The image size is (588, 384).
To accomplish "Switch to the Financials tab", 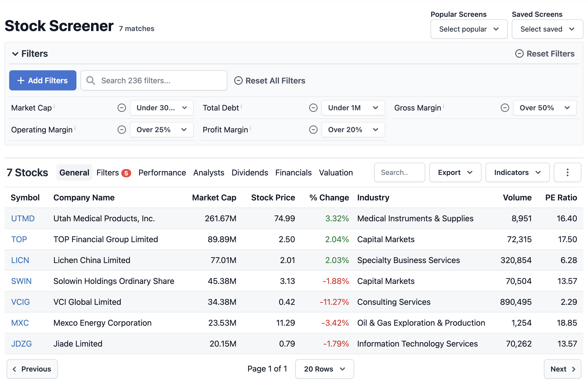I will coord(293,172).
